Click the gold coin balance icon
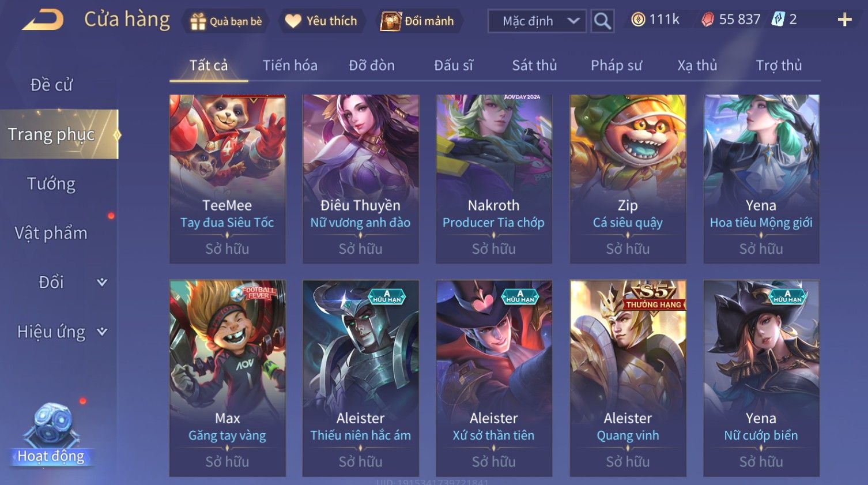868x485 pixels. click(637, 20)
